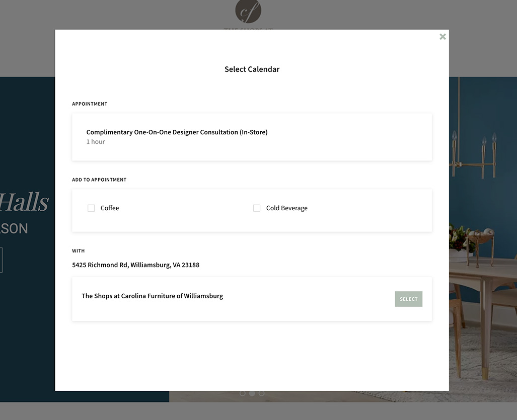
Task: Go to the first carousel slide dot
Action: 242,393
